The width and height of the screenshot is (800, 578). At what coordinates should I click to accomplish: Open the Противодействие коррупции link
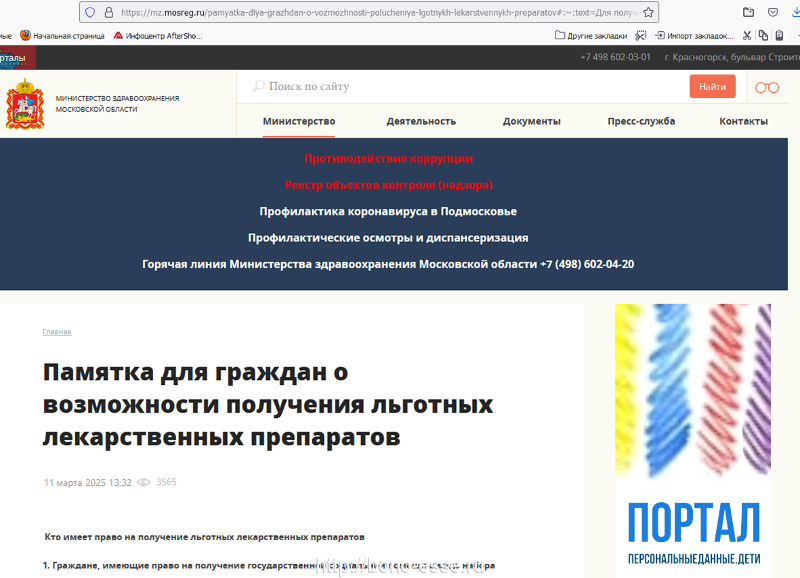click(x=388, y=158)
